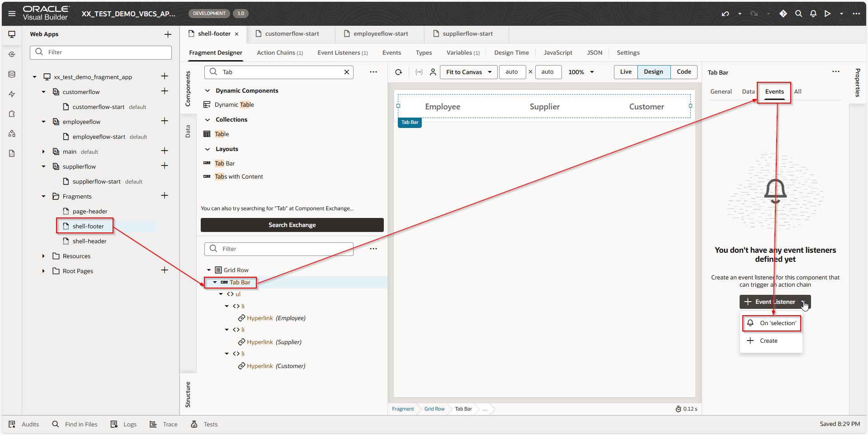Add new Web App with plus icon

(168, 34)
